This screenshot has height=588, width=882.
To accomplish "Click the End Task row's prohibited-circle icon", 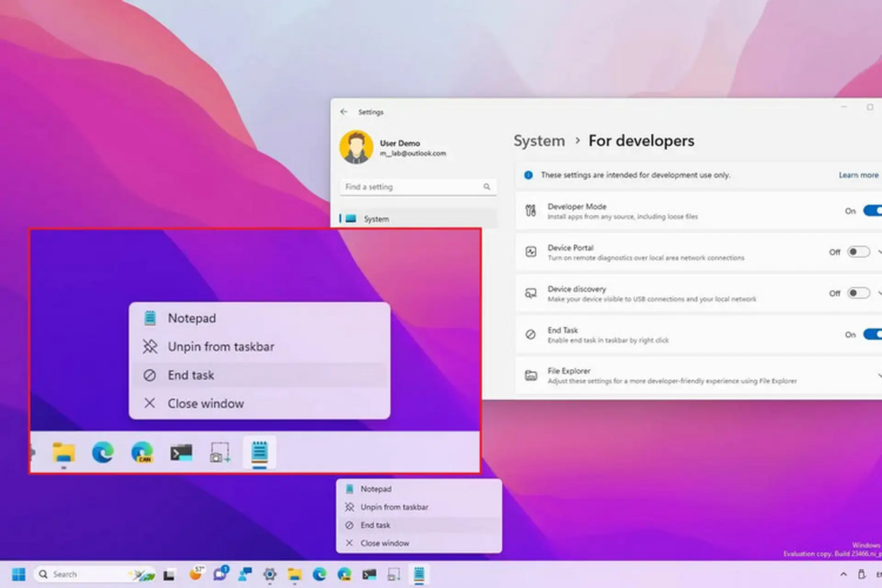I will (531, 334).
